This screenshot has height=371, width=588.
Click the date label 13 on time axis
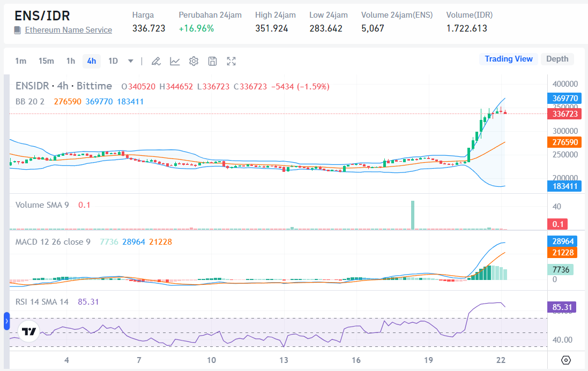(284, 360)
